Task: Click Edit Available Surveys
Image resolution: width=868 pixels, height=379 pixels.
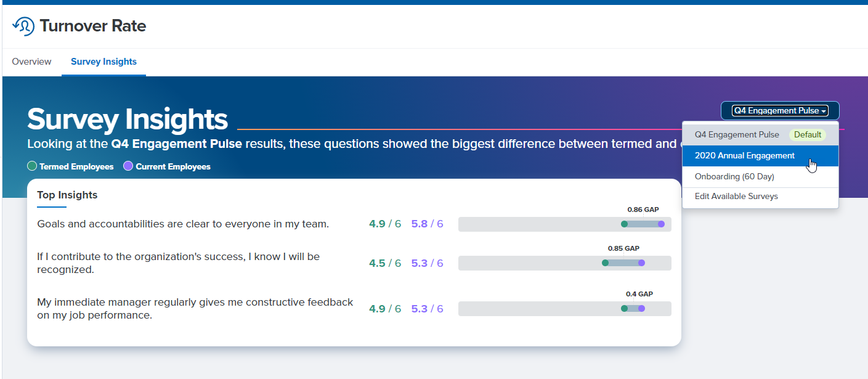Action: 736,197
